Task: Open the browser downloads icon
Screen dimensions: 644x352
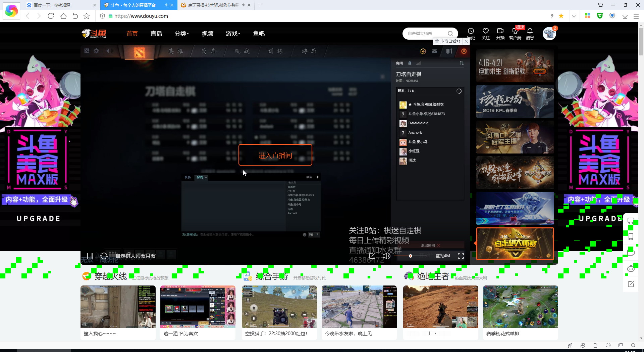Action: [x=625, y=16]
